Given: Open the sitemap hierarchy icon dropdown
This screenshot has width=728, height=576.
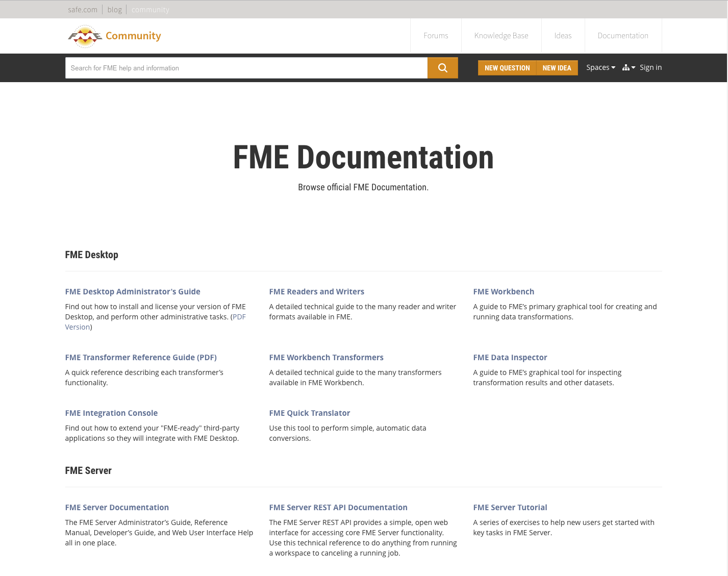Looking at the screenshot, I should [x=629, y=67].
